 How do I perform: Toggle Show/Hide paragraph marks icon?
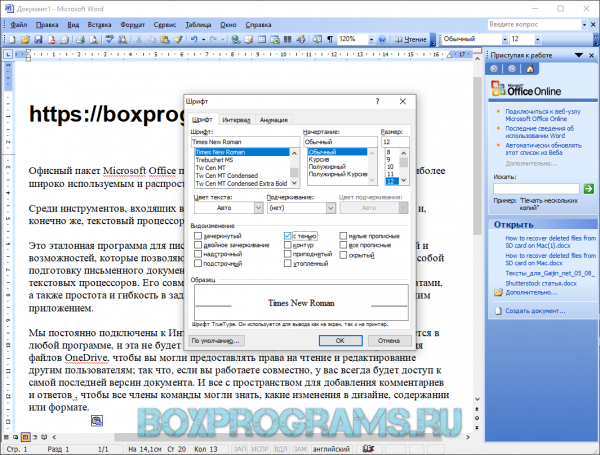click(x=330, y=39)
